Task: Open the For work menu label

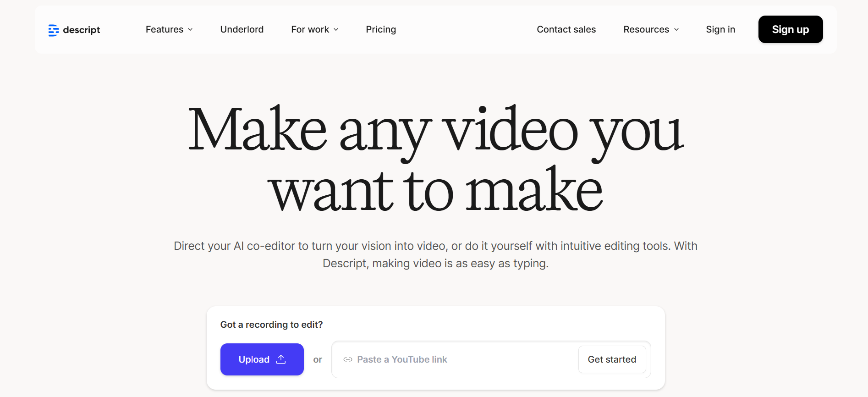Action: tap(310, 29)
